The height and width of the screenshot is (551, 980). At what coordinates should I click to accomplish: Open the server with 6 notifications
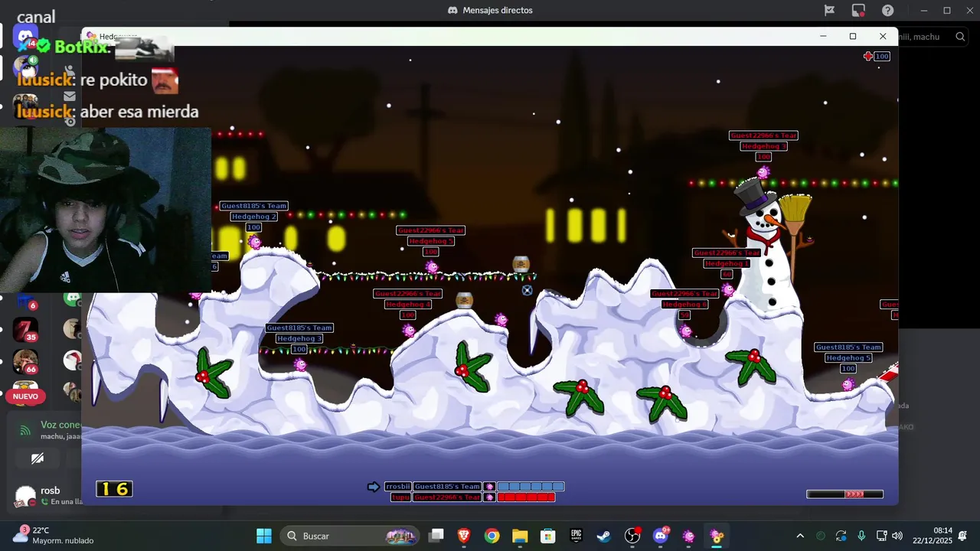(x=25, y=301)
